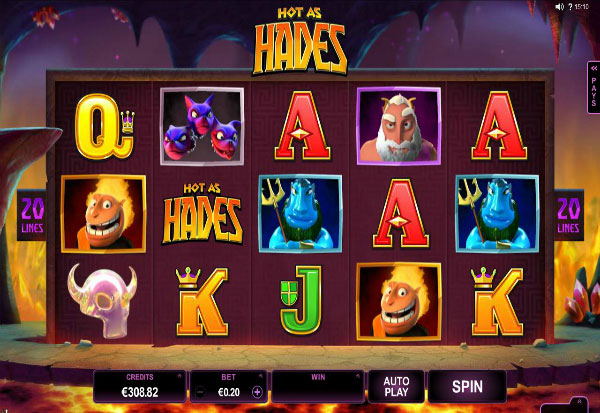
Task: Mute the game sound speaker icon
Action: click(559, 7)
